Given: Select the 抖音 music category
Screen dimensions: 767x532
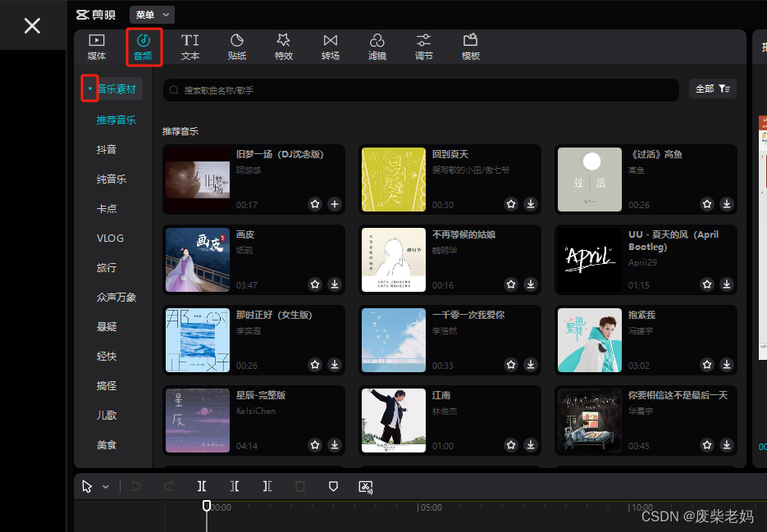Looking at the screenshot, I should coord(107,150).
